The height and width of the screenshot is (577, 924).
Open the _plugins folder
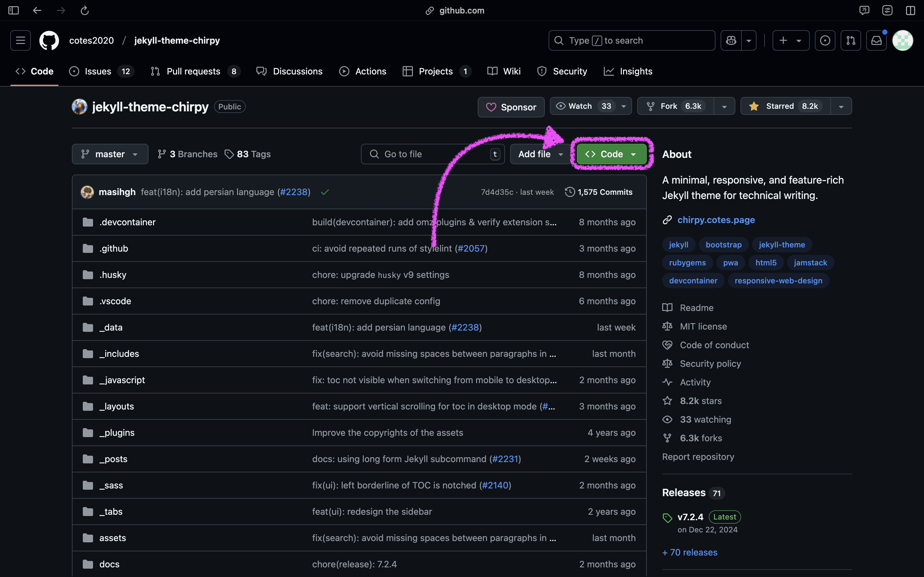click(117, 433)
